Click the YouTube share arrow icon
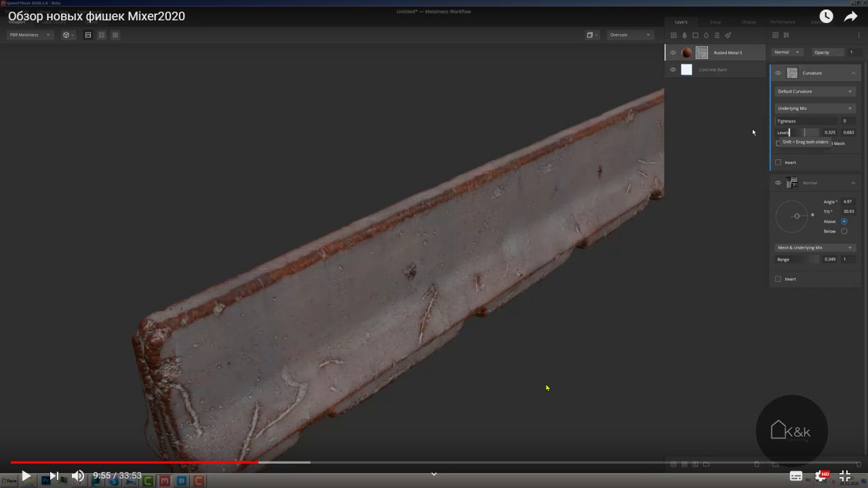 coord(850,17)
